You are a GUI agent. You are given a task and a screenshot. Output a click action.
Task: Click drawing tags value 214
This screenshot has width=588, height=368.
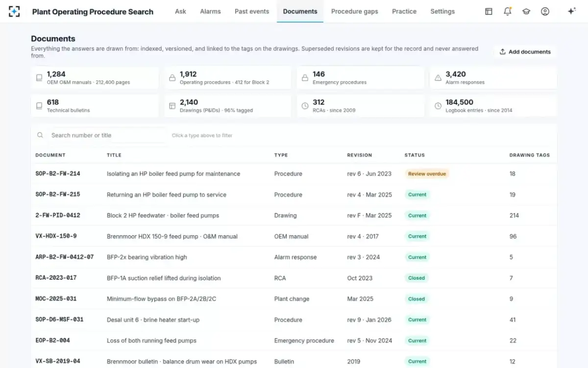tap(514, 215)
